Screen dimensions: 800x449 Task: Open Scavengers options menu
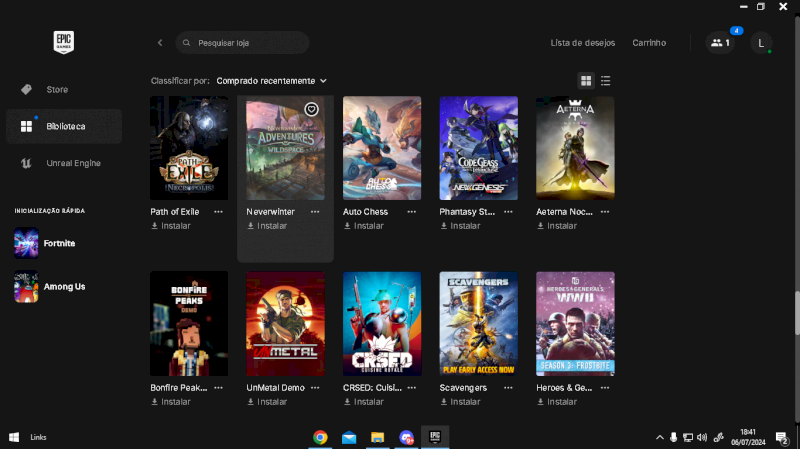[508, 388]
